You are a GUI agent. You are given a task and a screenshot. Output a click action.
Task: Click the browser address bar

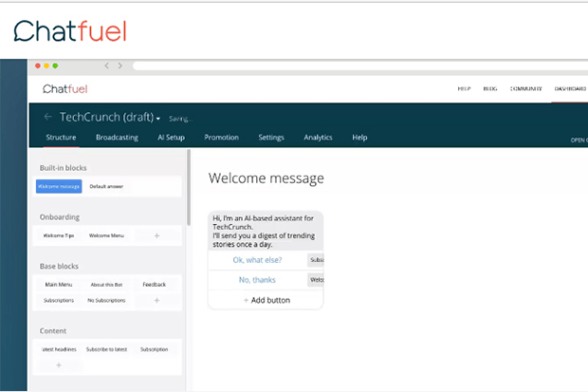click(360, 65)
